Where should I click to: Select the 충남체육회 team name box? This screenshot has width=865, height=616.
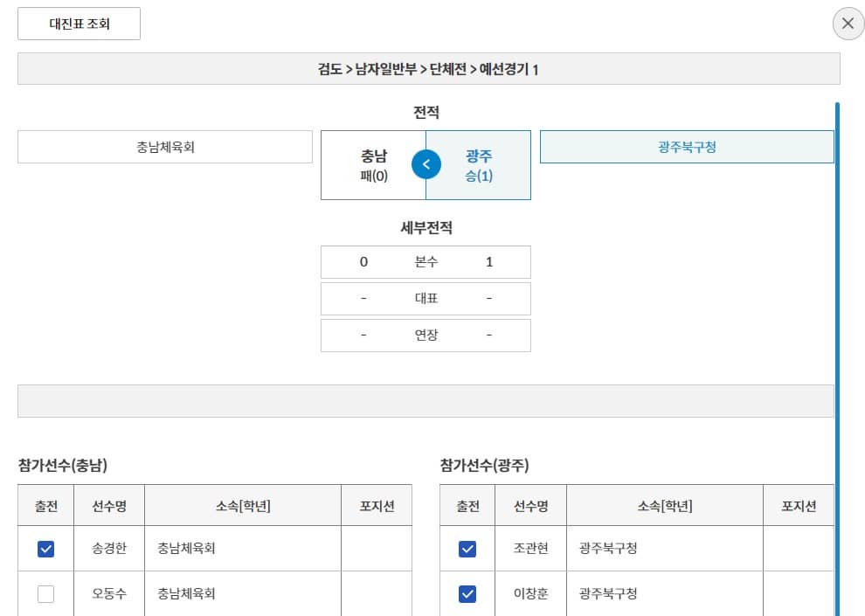[x=164, y=147]
